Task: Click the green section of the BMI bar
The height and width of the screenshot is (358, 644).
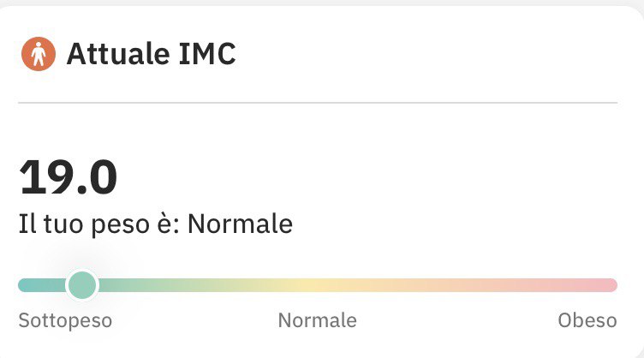Action: point(164,285)
